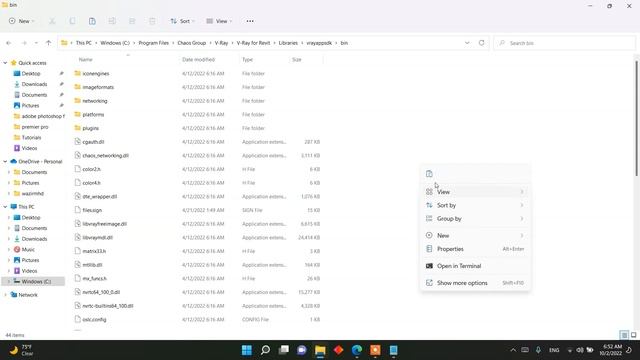
Task: Open the New dropdown in toolbar
Action: pos(21,21)
